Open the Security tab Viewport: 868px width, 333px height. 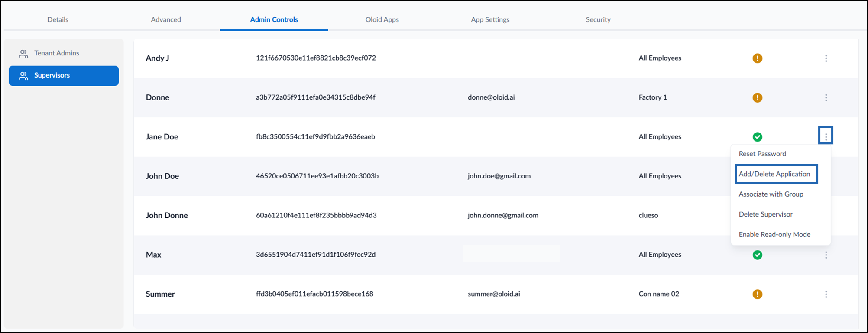tap(598, 19)
